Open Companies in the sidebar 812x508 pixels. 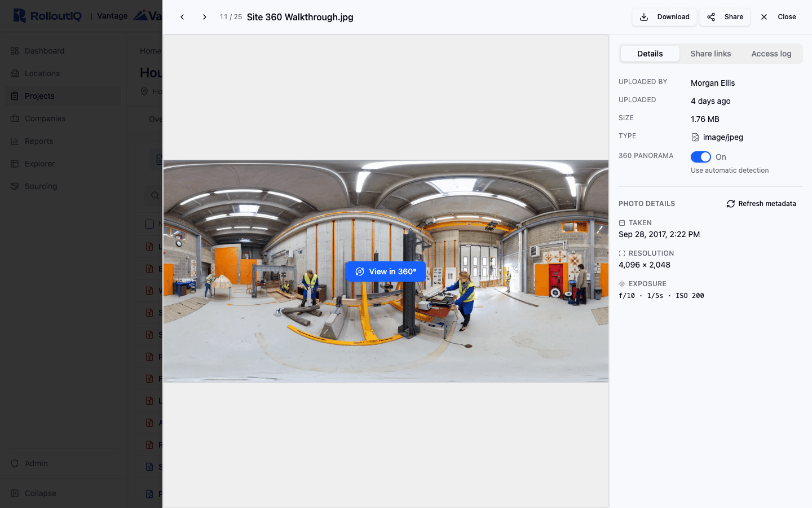(63, 119)
